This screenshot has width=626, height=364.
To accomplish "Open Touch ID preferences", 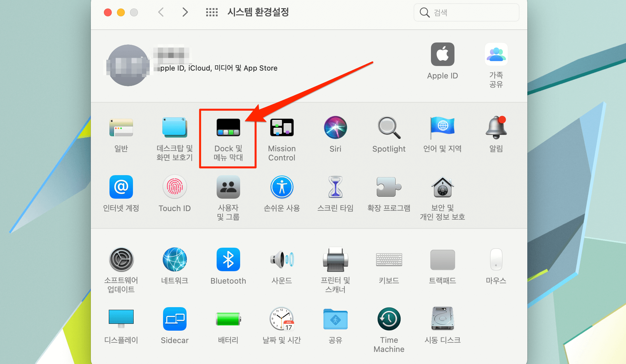I will click(x=175, y=187).
